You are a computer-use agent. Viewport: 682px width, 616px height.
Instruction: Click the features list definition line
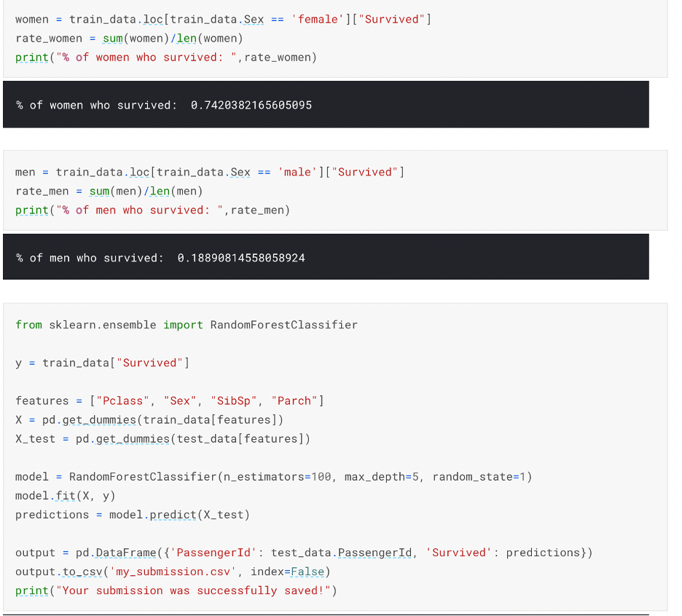tap(169, 400)
